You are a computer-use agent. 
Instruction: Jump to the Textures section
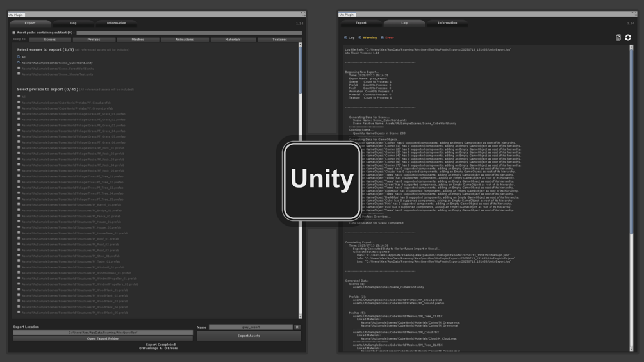(279, 40)
